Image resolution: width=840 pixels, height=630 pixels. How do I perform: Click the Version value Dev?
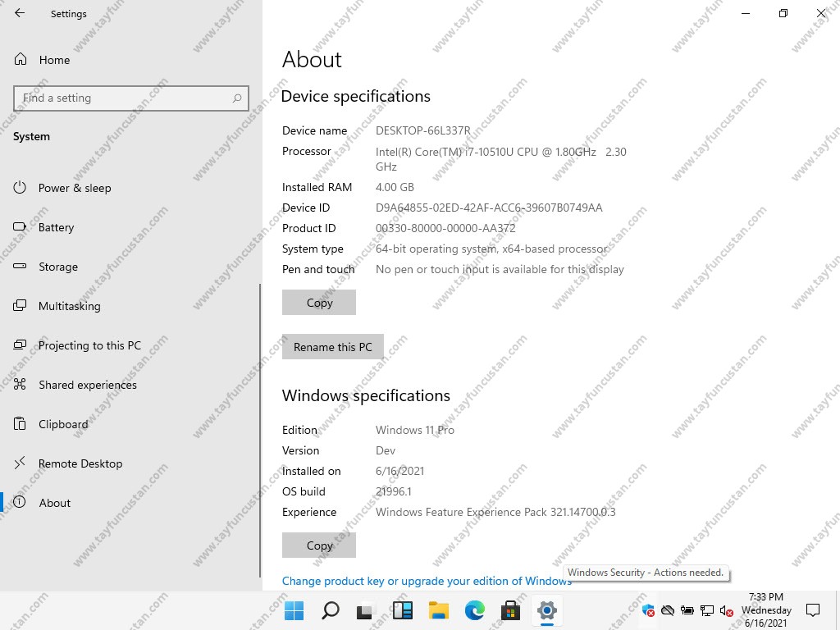[386, 450]
